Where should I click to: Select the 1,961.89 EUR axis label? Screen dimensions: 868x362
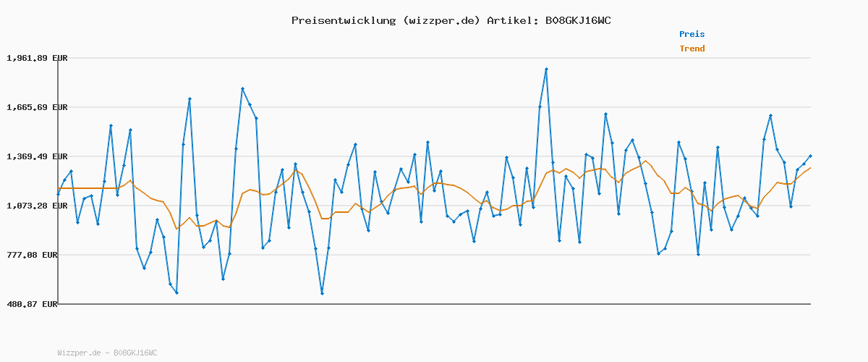(37, 58)
